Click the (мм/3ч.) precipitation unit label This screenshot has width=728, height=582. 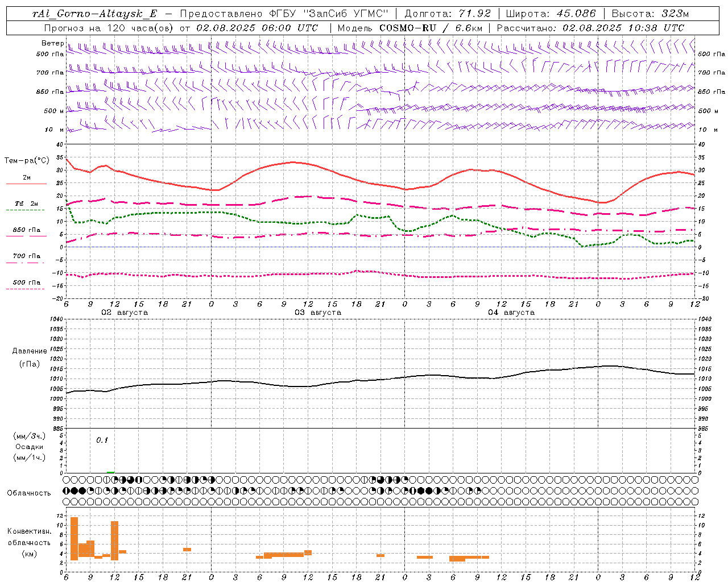pos(30,436)
